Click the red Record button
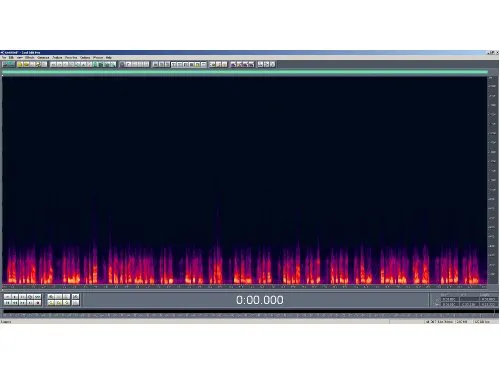Image resolution: width=500 pixels, height=375 pixels. click(38, 303)
